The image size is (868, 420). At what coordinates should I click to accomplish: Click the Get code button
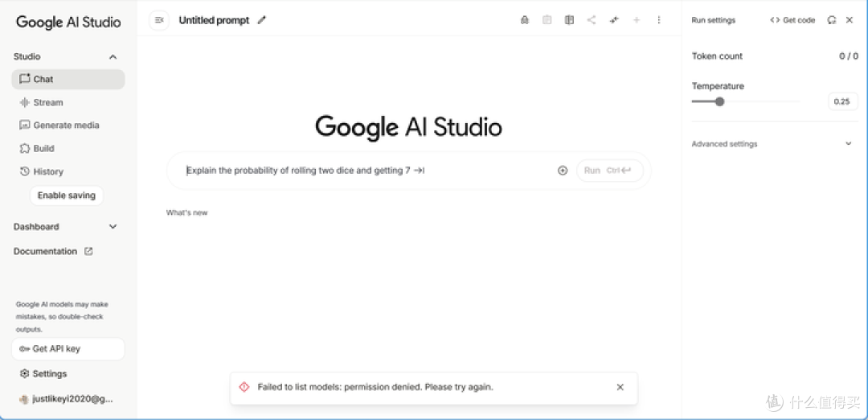click(x=792, y=20)
